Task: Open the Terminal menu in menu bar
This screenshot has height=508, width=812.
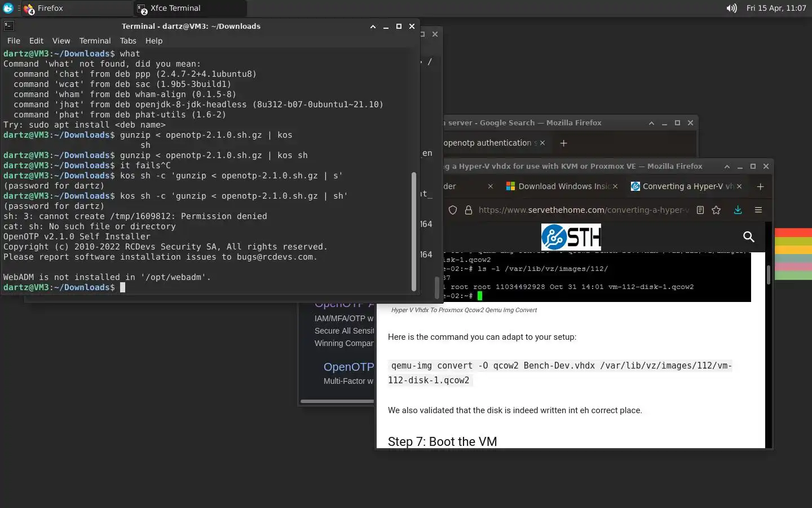Action: [95, 41]
